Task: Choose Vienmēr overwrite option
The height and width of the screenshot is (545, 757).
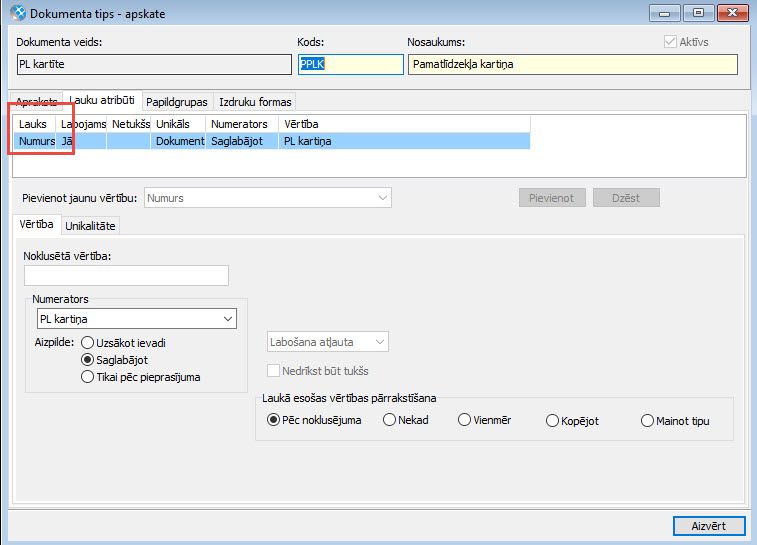Action: [x=464, y=420]
